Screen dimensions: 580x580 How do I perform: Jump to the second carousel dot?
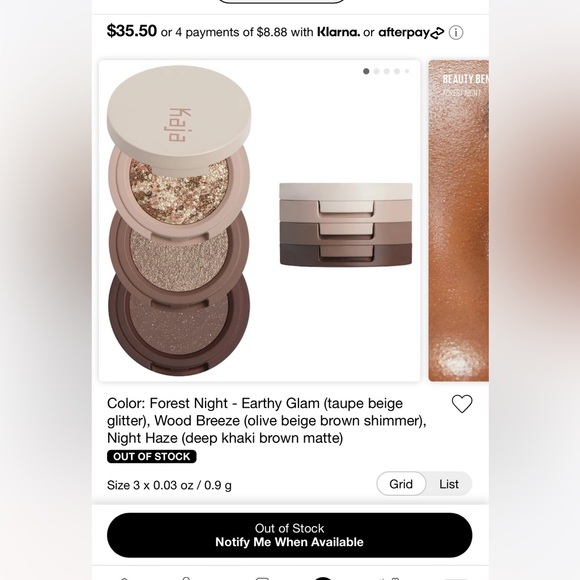pyautogui.click(x=377, y=71)
